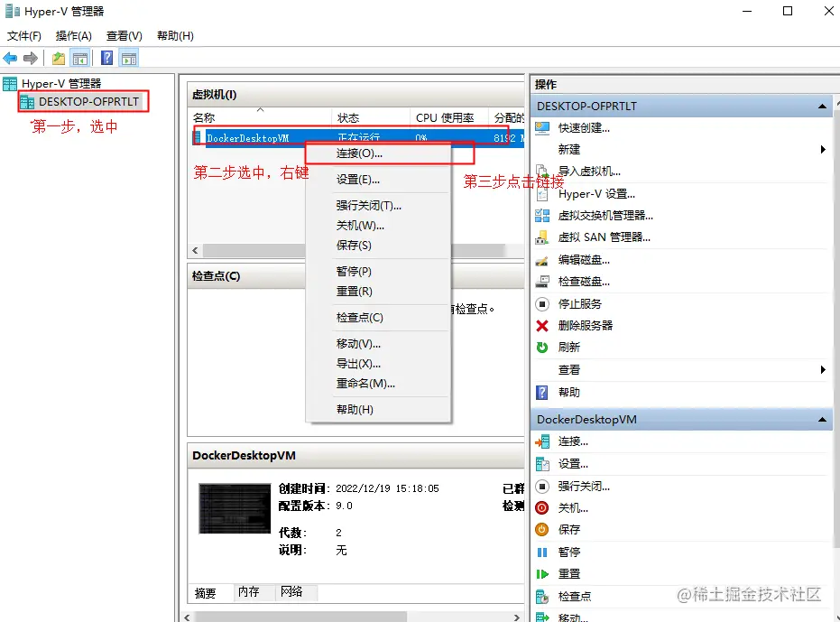Switch to the Summary (摘要) tab
Image resolution: width=840 pixels, height=622 pixels.
pyautogui.click(x=210, y=592)
